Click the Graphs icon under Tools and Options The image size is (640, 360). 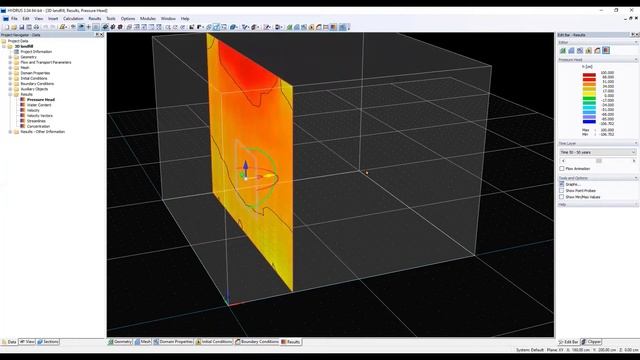click(562, 184)
